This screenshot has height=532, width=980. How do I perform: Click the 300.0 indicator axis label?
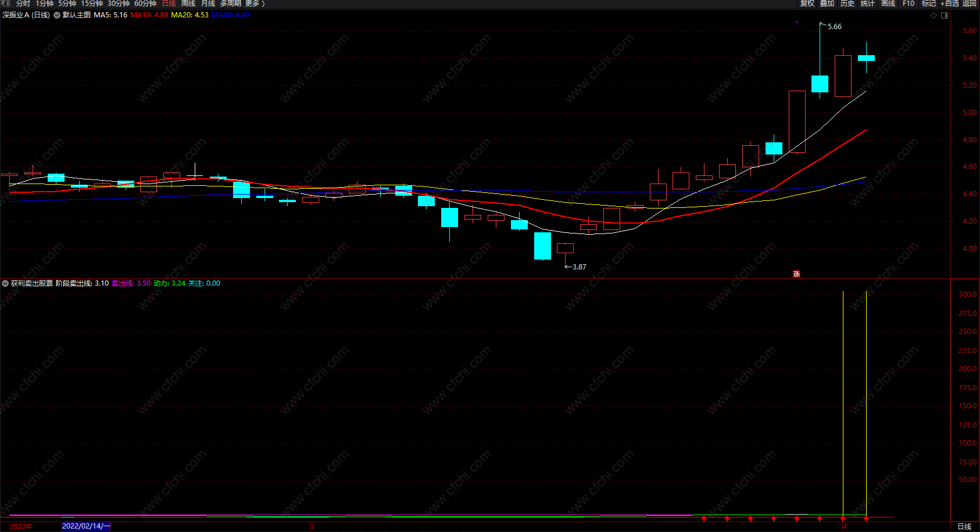coord(968,294)
